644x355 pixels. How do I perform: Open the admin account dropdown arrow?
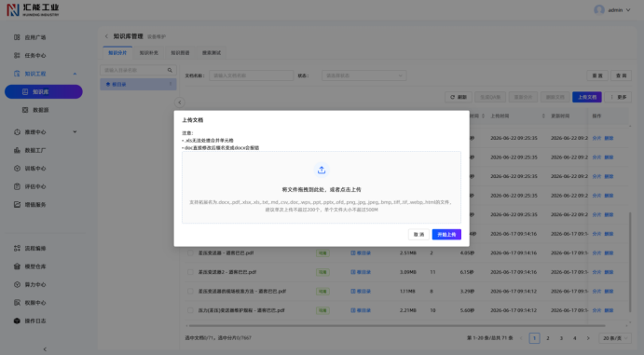[x=628, y=10]
